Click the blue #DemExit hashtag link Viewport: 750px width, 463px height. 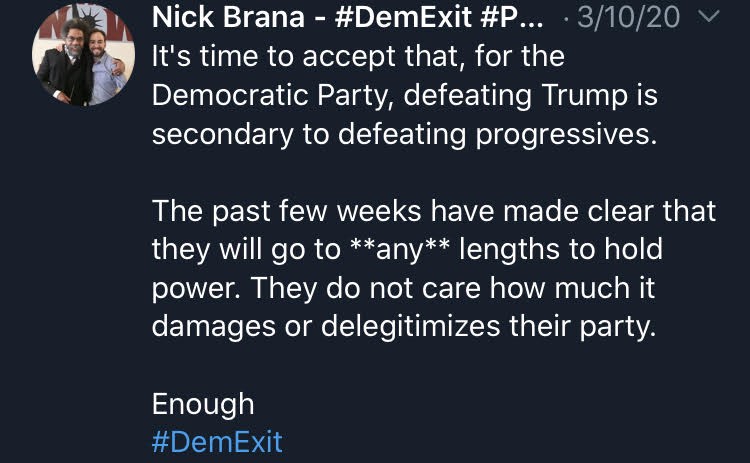point(216,441)
